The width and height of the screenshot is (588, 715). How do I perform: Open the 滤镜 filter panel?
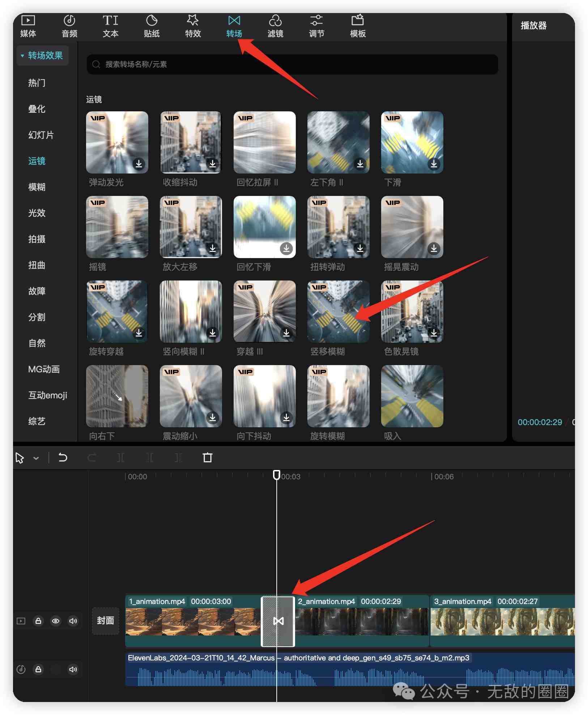point(275,26)
